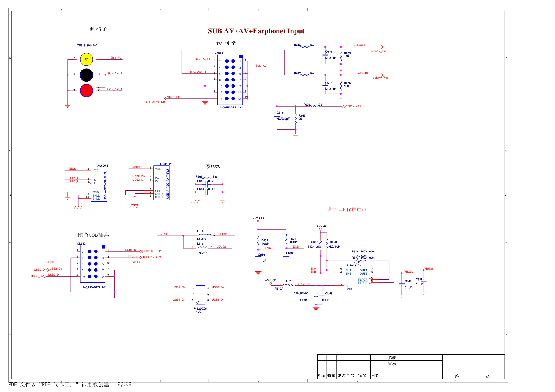Click the yellow V video jack symbol

(86, 60)
